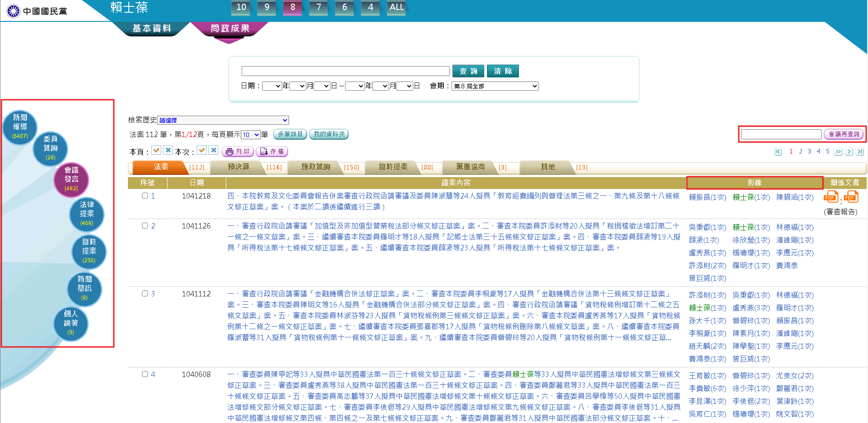The height and width of the screenshot is (423, 868).
Task: Click the 會議再查詢 button
Action: (844, 134)
